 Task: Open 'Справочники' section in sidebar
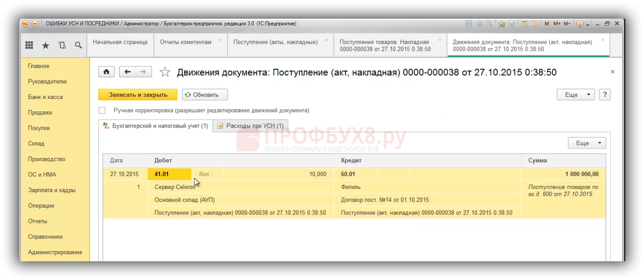coord(45,237)
